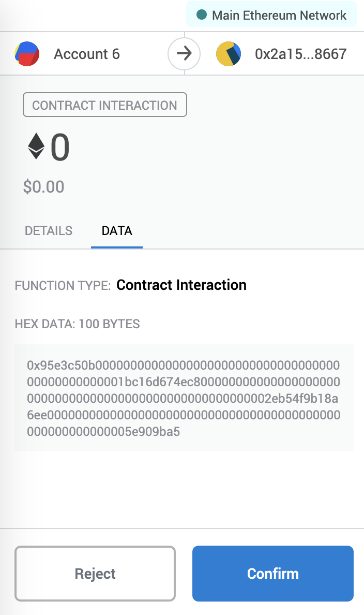Screen dimensions: 364x615
Task: Click the FUNCTION TYPE label
Action: click(62, 285)
